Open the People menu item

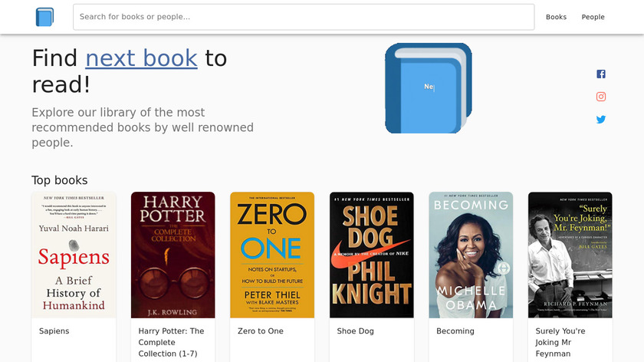click(593, 17)
